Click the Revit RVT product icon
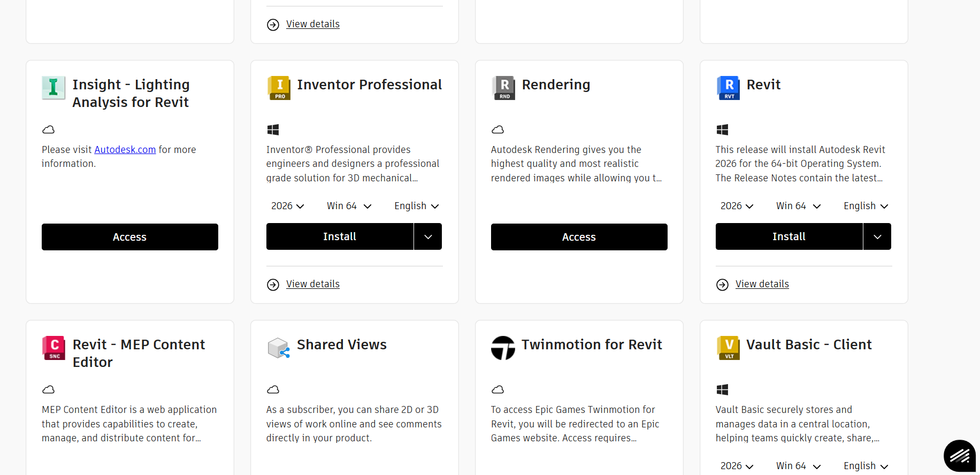The height and width of the screenshot is (475, 980). point(728,88)
